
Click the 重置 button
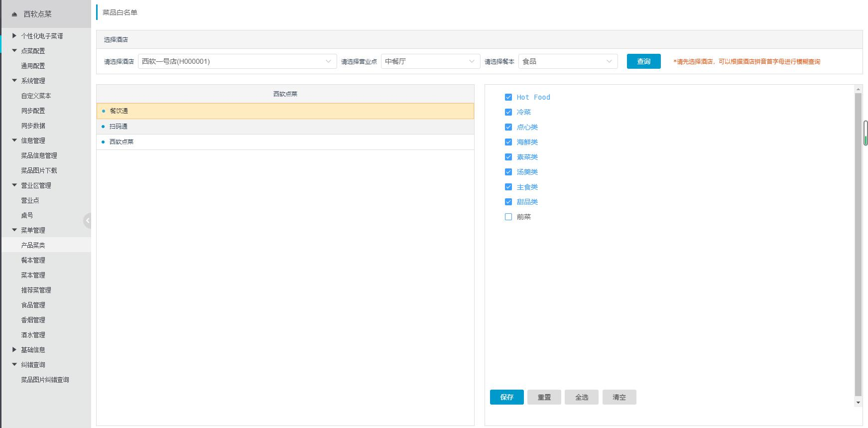point(544,397)
